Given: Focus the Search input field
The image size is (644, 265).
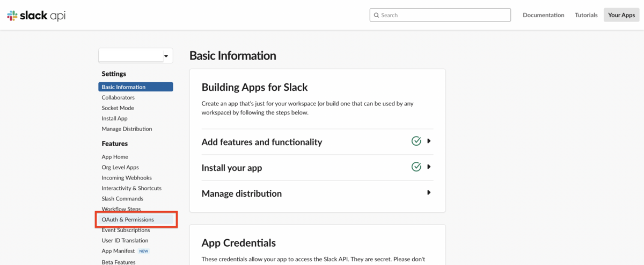Looking at the screenshot, I should [x=440, y=15].
